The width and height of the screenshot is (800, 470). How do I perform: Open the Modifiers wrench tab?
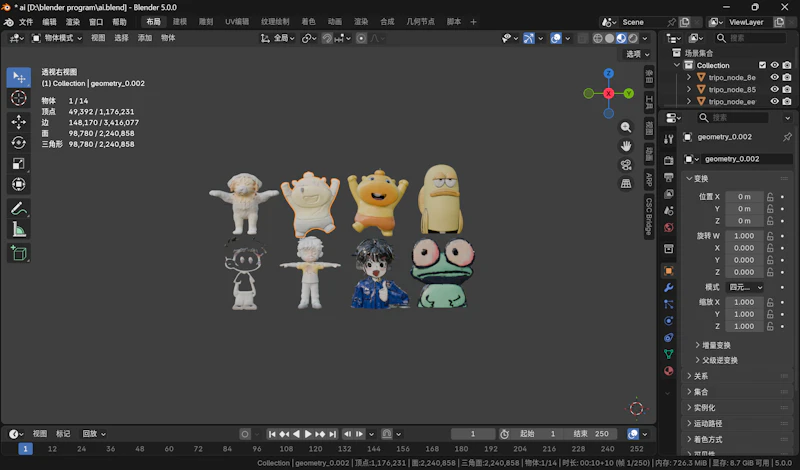pyautogui.click(x=668, y=287)
